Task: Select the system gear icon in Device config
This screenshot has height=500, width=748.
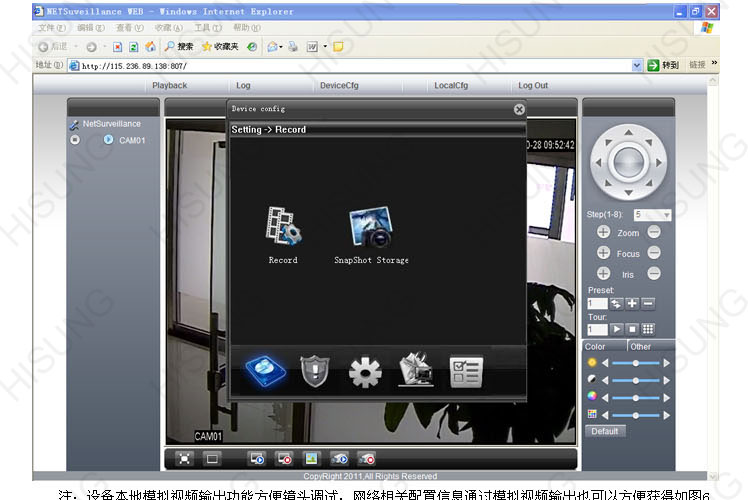Action: 364,372
